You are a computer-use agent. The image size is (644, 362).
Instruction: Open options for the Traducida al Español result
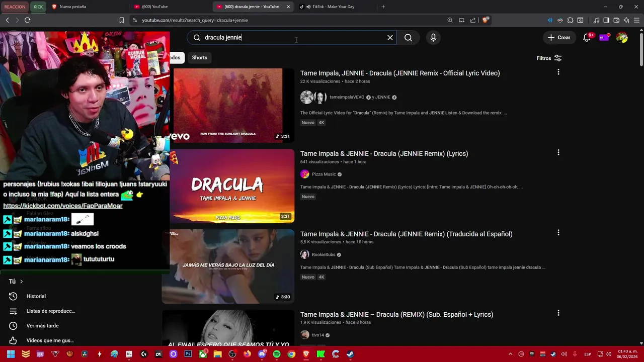pos(558,233)
